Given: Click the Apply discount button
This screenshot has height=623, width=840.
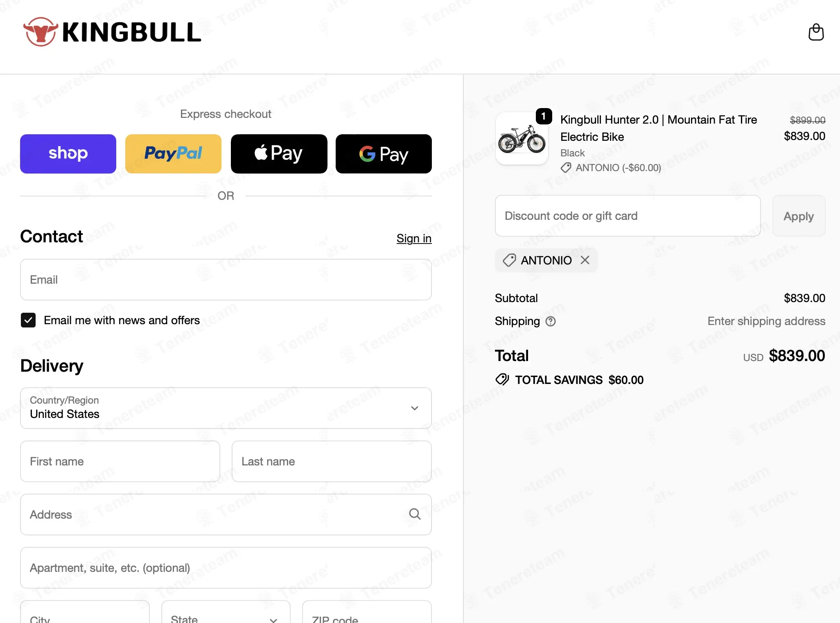Looking at the screenshot, I should [799, 216].
